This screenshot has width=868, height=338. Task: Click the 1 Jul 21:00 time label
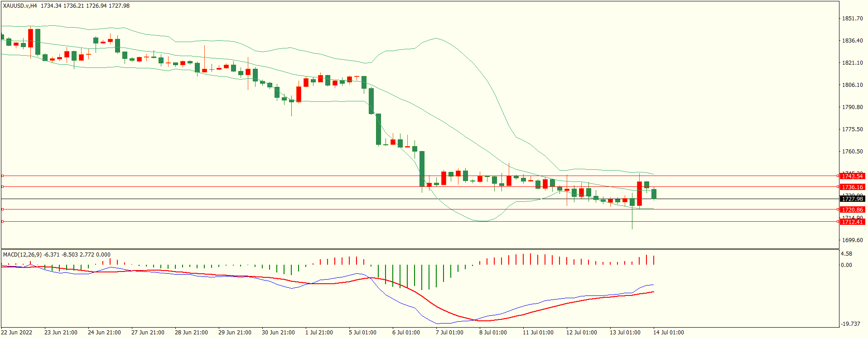tap(319, 333)
